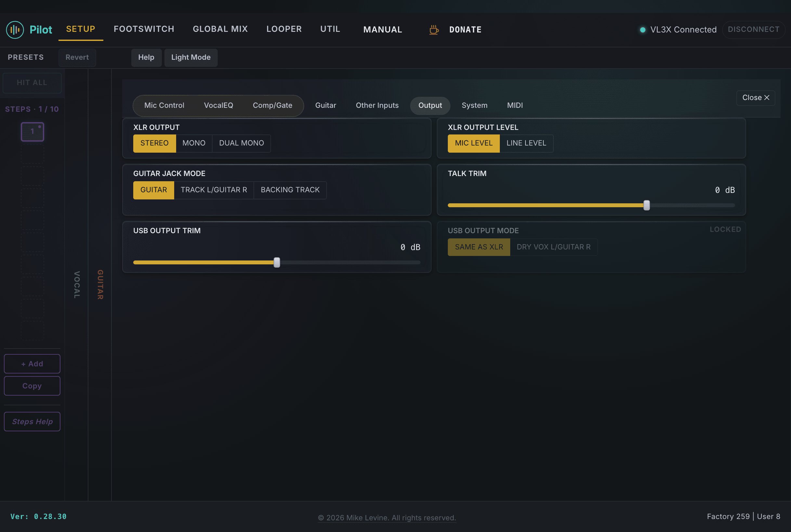Screen dimensions: 791x532
Task: Click the DISCONNECT button
Action: click(x=753, y=30)
